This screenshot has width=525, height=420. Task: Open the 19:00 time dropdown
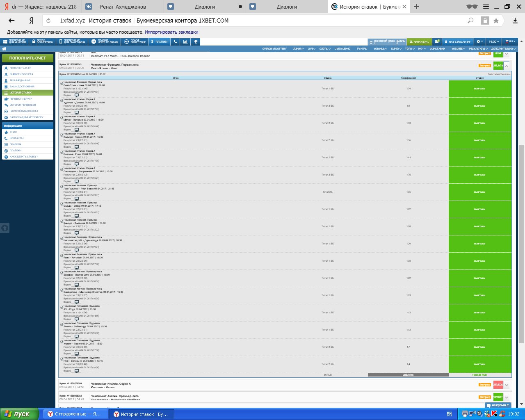point(494,42)
